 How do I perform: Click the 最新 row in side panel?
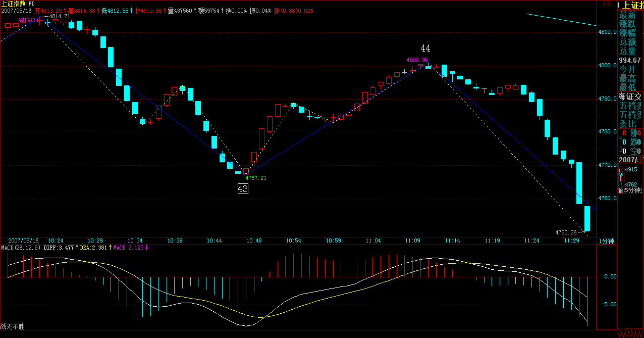click(628, 15)
